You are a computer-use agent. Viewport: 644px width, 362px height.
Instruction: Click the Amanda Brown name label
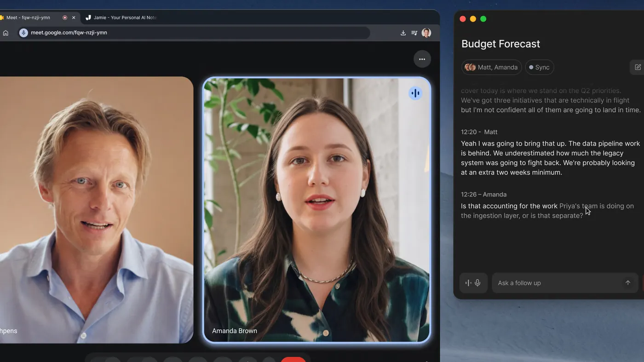235,331
